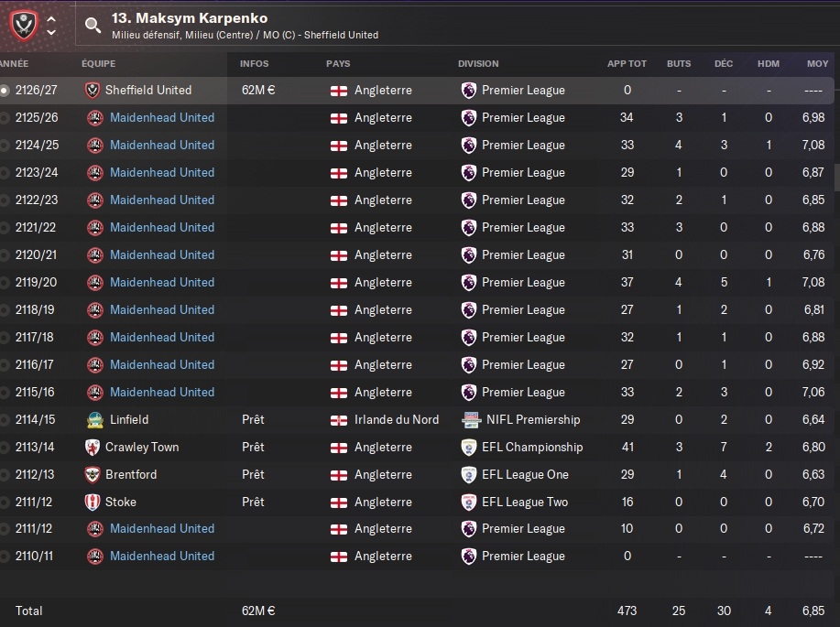This screenshot has height=627, width=840.
Task: Go to previous player with up chevron
Action: (x=51, y=18)
